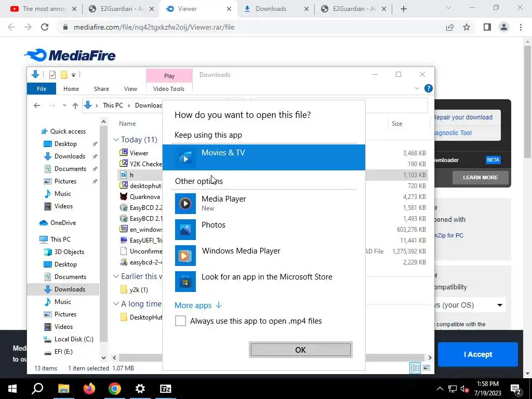The image size is (532, 399).
Task: Select EFI (E:) drive
Action: click(63, 352)
